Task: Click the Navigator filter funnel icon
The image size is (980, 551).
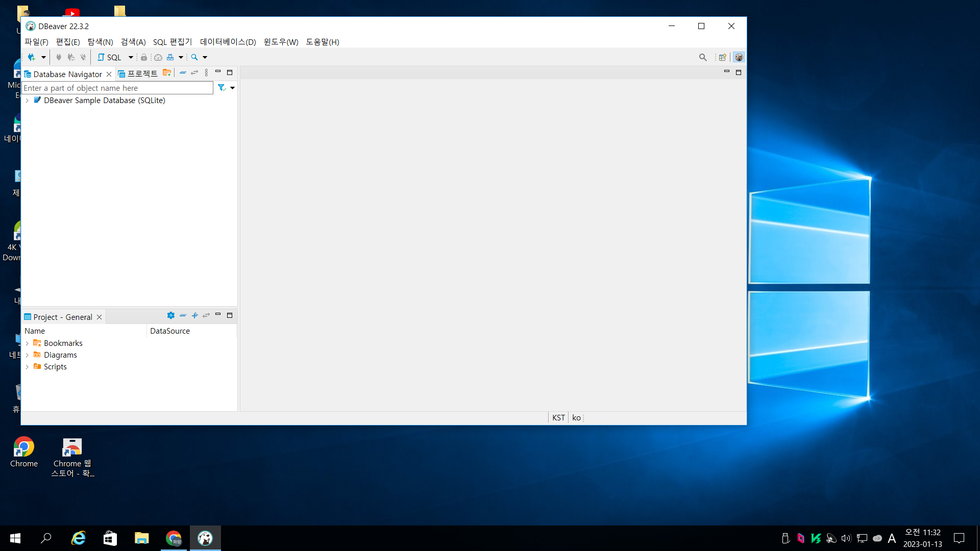Action: (222, 88)
